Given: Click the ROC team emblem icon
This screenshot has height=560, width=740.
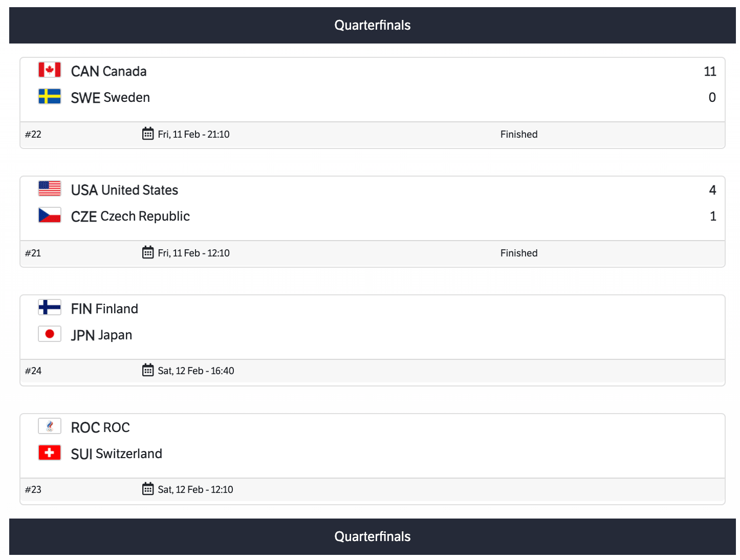Looking at the screenshot, I should coord(50,426).
